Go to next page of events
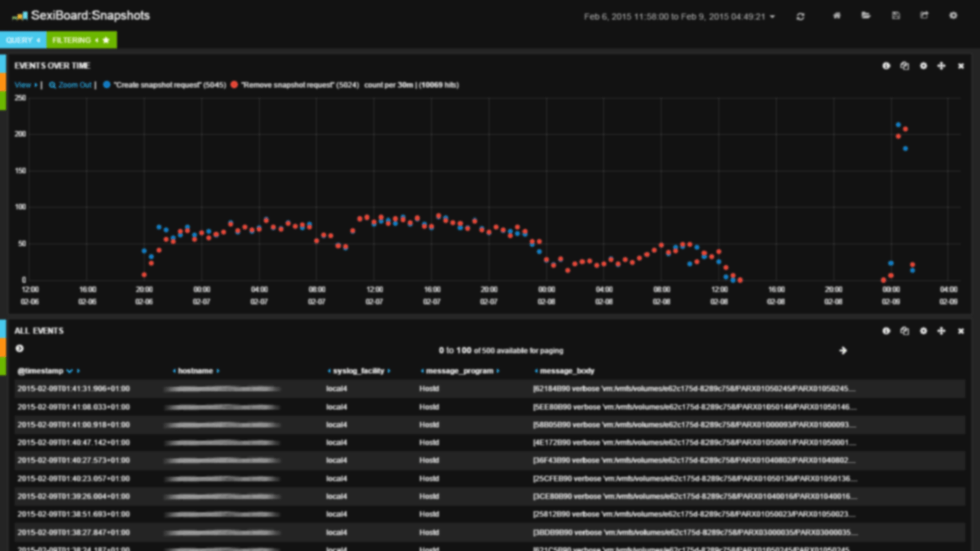 tap(843, 351)
